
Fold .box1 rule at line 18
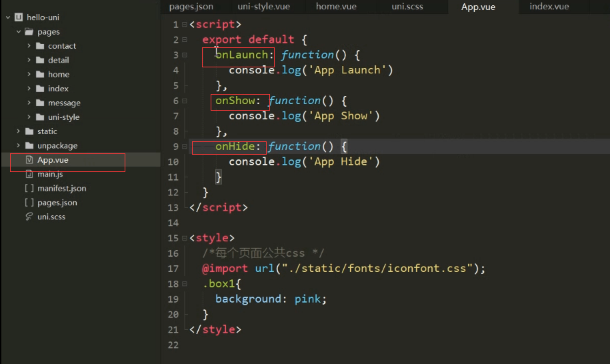point(185,284)
